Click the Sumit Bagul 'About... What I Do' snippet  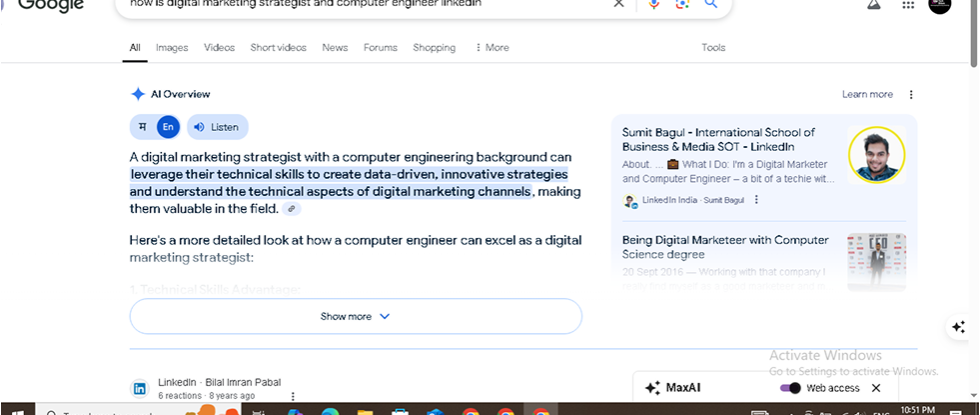point(727,172)
